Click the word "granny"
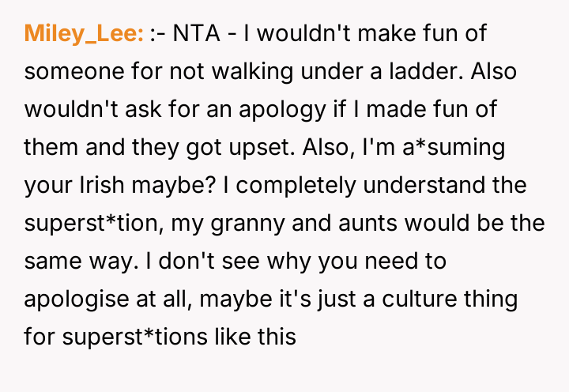This screenshot has height=392, width=569. [x=260, y=223]
